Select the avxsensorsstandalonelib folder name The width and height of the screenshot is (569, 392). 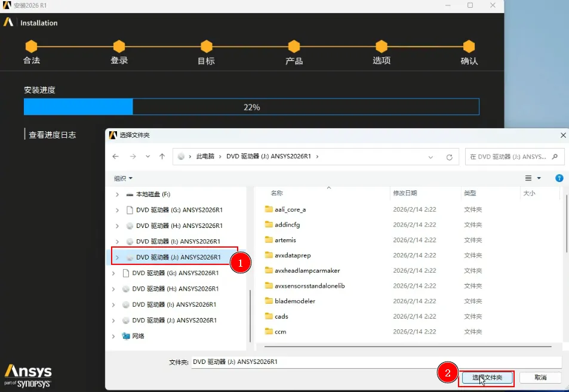pos(309,286)
